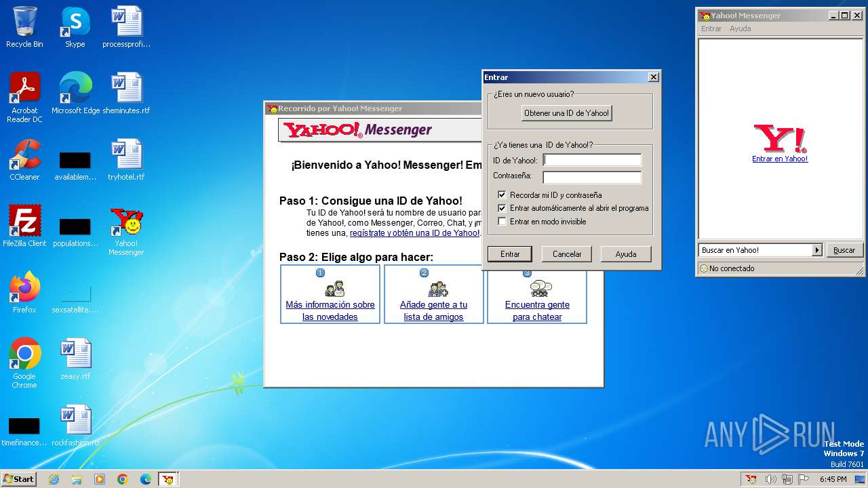868x488 pixels.
Task: Select zeasy.rtf file icon
Action: pyautogui.click(x=75, y=359)
